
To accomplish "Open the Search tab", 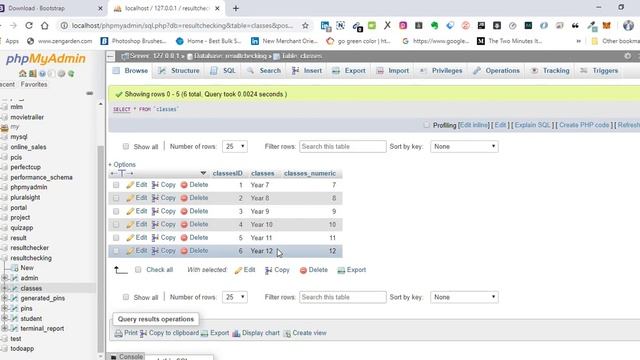I will [264, 71].
